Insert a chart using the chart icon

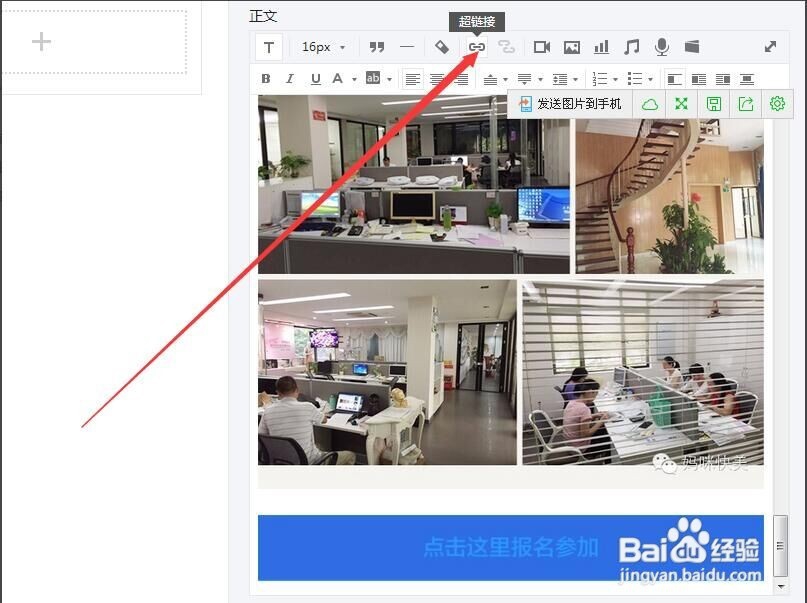602,46
